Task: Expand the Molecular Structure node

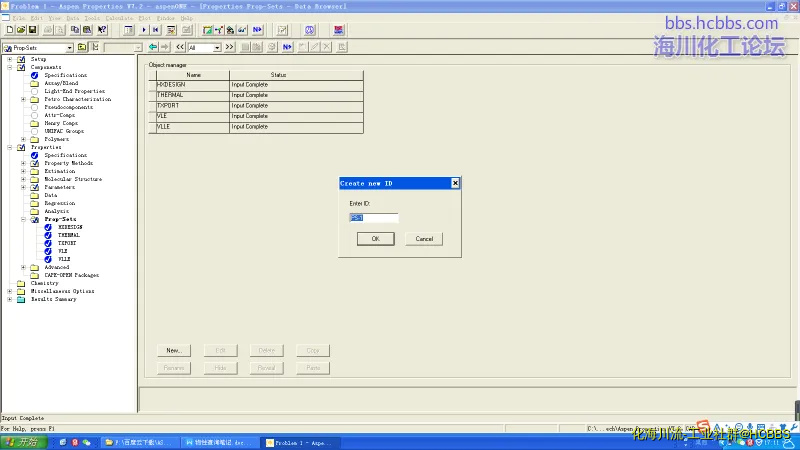Action: pos(23,180)
